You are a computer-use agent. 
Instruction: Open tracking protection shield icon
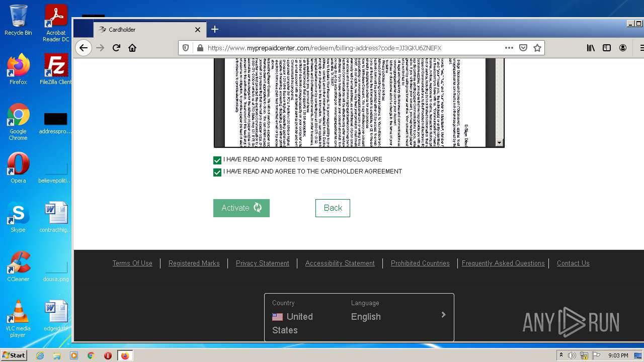186,48
